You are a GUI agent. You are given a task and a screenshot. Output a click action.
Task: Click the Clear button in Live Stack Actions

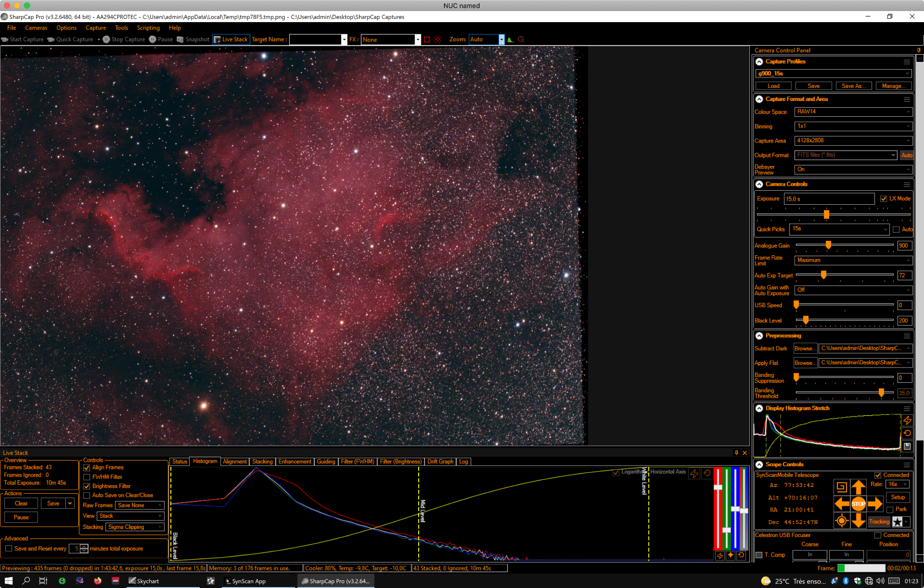pyautogui.click(x=21, y=504)
